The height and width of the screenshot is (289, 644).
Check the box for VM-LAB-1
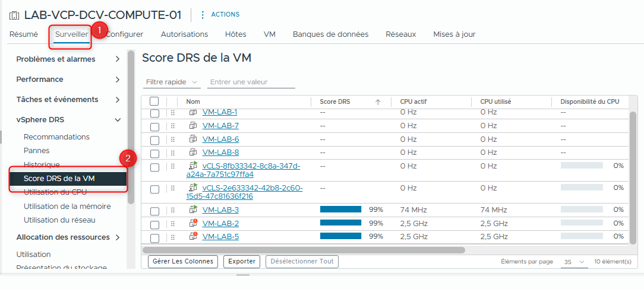tap(154, 114)
